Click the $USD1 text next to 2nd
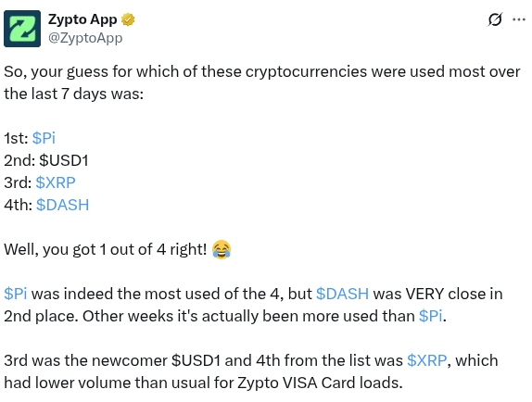This screenshot has height=402, width=532. click(64, 160)
